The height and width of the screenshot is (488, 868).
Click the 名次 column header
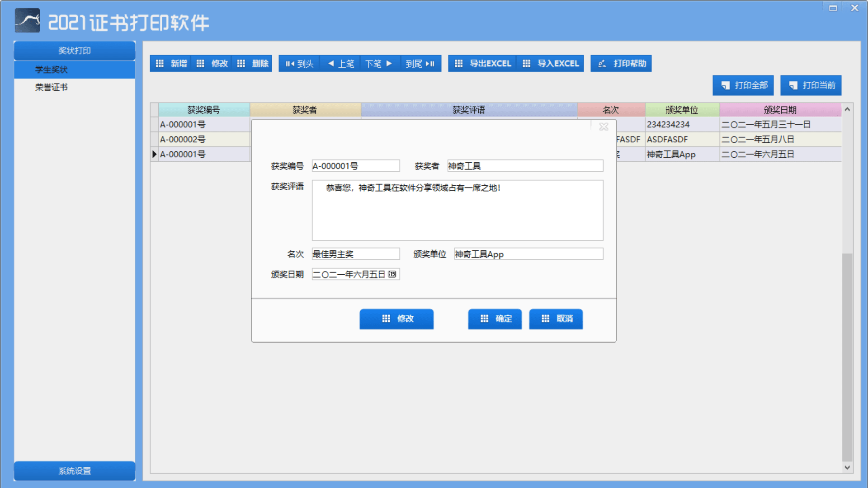[x=611, y=110]
